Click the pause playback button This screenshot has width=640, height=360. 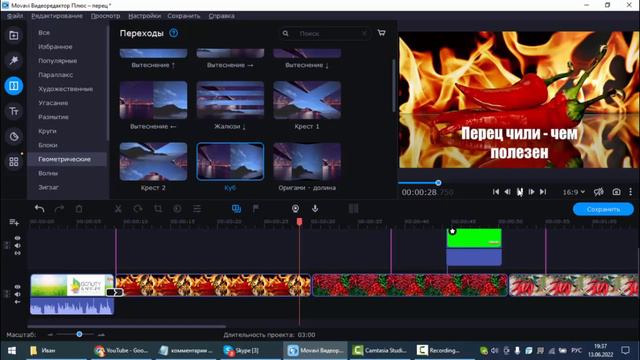520,192
